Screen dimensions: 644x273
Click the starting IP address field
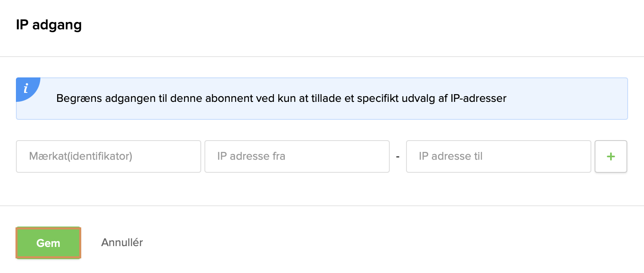(297, 156)
